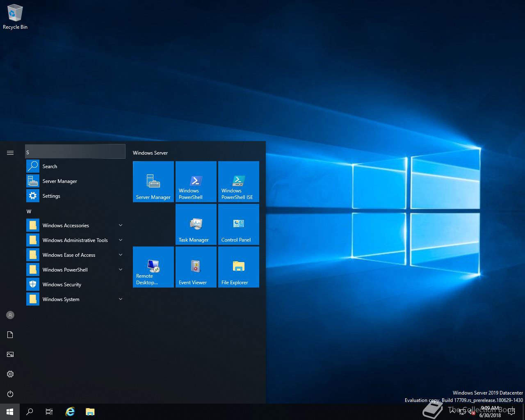Expand the Windows PowerShell folder chevron
The width and height of the screenshot is (525, 420).
121,269
